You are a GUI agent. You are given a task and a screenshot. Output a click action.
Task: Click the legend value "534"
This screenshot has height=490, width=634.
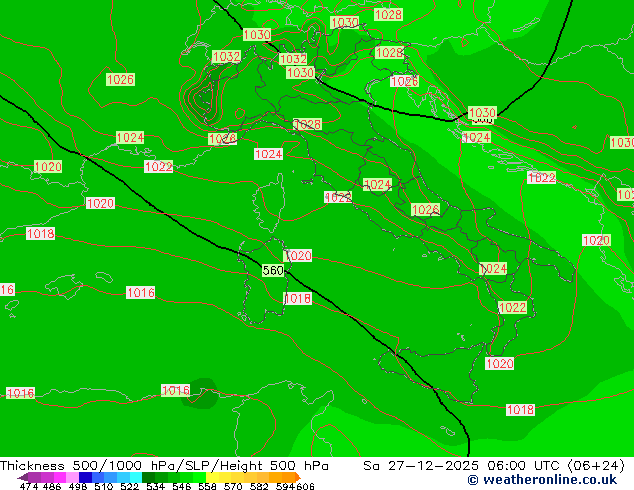155,486
